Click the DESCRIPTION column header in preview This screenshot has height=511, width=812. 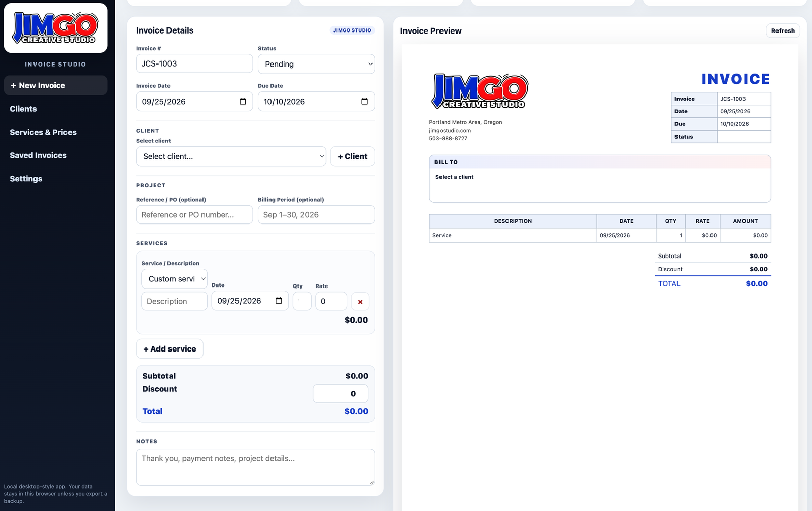click(x=513, y=221)
